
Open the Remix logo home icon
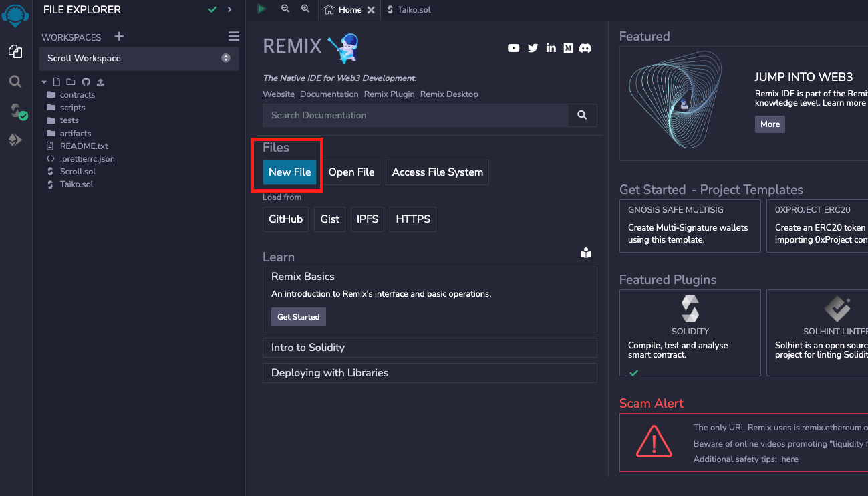point(15,15)
